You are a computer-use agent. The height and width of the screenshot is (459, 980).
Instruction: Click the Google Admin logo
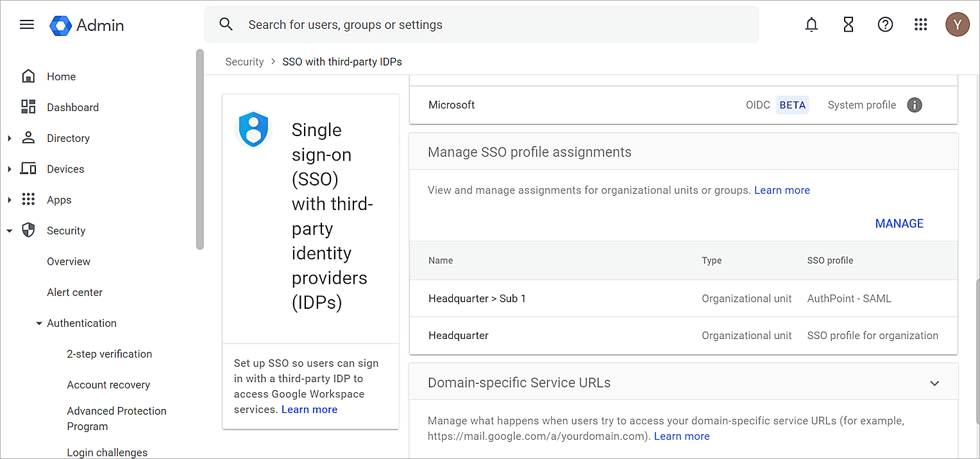(x=87, y=25)
